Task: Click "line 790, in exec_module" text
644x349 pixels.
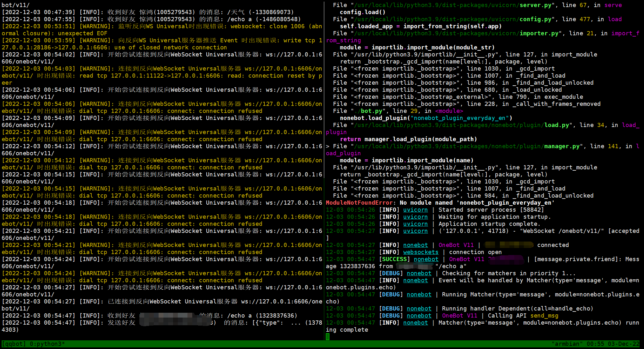Action: pyautogui.click(x=541, y=97)
